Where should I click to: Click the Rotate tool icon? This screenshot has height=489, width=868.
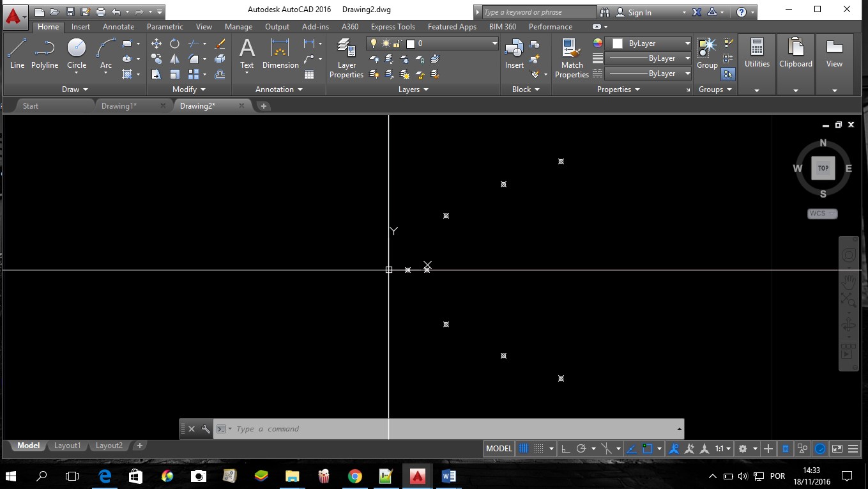(x=174, y=43)
